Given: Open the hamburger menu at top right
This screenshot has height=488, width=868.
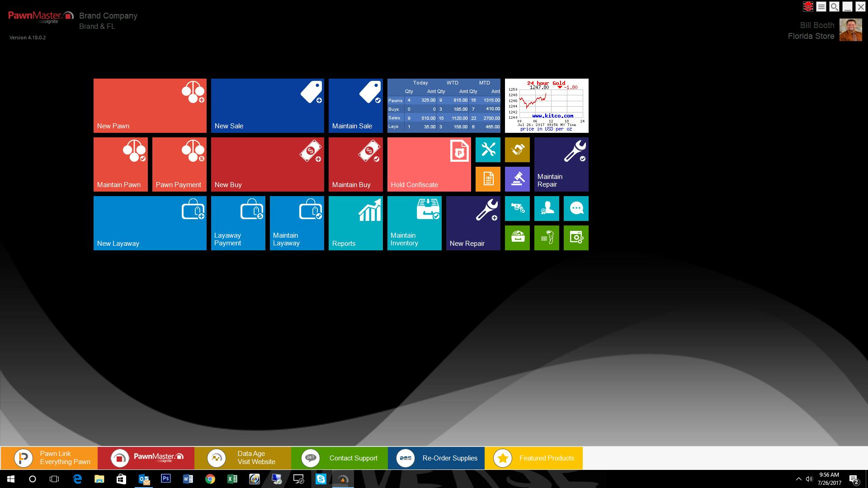Looking at the screenshot, I should coord(821,7).
